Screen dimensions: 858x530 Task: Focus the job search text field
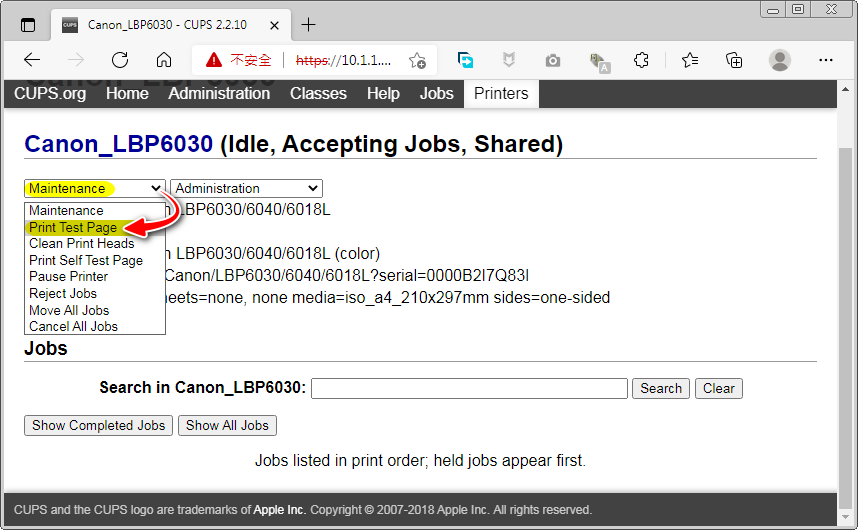click(x=469, y=388)
